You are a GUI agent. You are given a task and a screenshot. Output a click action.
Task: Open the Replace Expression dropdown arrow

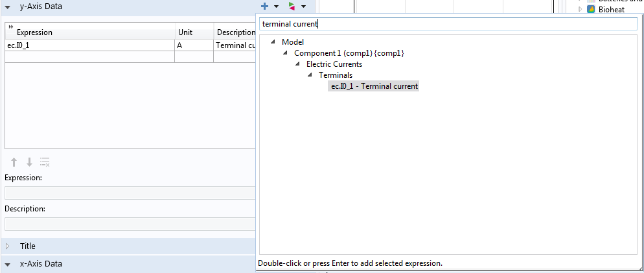click(x=303, y=6)
